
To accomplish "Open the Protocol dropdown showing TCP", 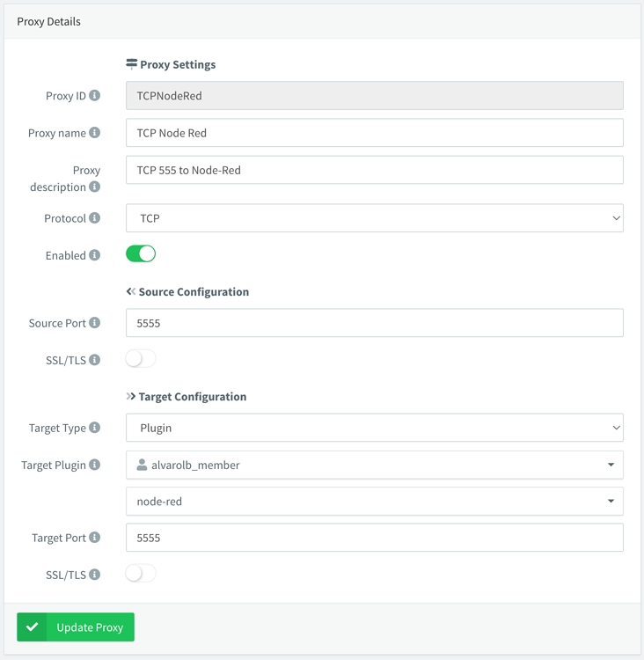I will click(374, 218).
